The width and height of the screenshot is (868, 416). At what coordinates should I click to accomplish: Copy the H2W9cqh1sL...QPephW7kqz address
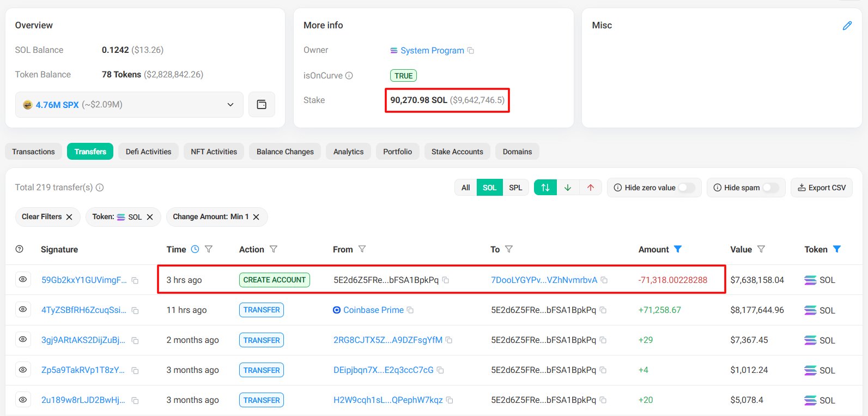point(450,400)
